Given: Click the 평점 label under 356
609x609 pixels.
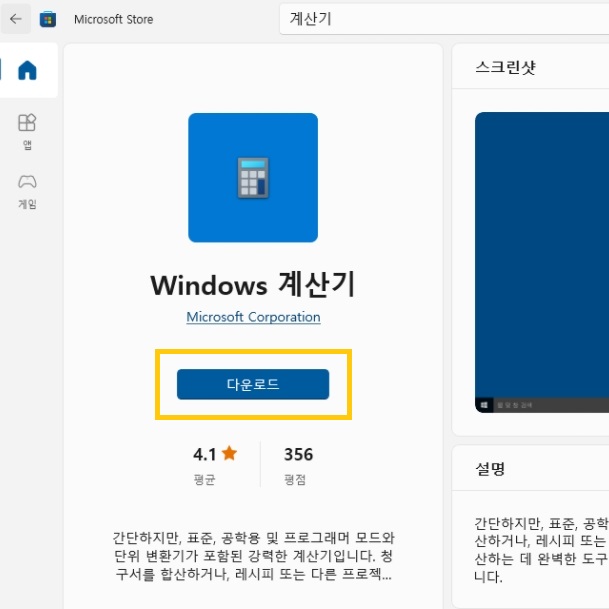Looking at the screenshot, I should coord(295,480).
